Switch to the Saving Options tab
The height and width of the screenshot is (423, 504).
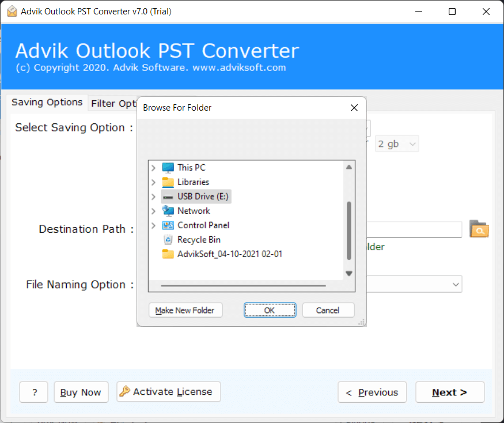tap(47, 102)
